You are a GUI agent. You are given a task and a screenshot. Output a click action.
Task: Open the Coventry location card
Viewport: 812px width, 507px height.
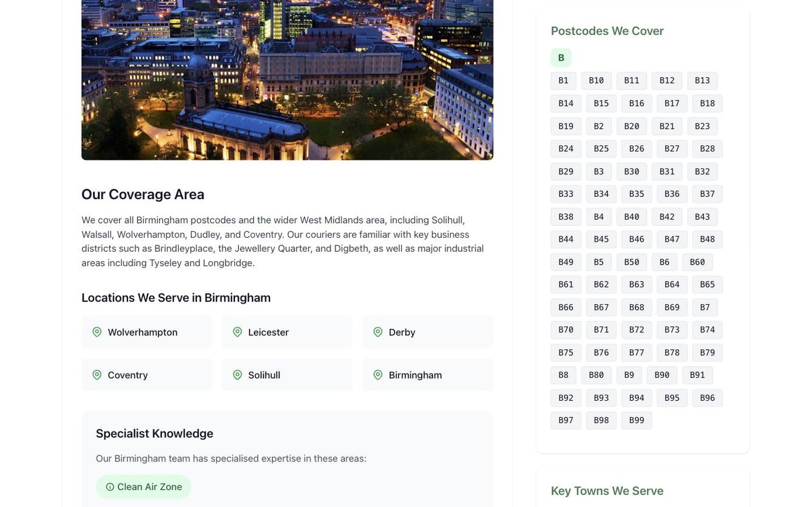147,375
